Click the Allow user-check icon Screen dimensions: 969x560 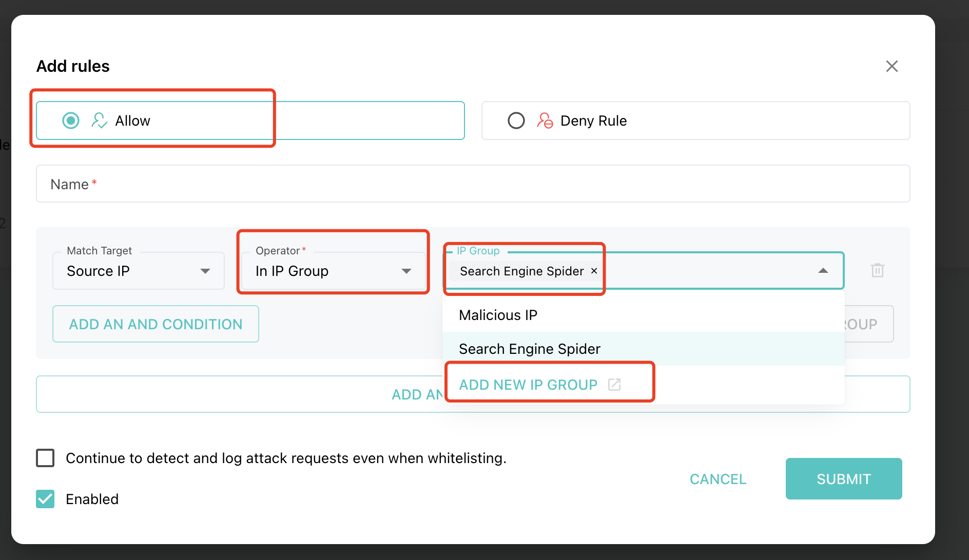[99, 121]
